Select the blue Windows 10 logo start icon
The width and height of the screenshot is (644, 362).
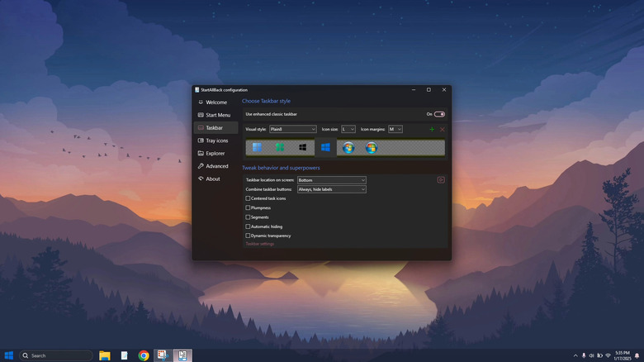pyautogui.click(x=325, y=148)
